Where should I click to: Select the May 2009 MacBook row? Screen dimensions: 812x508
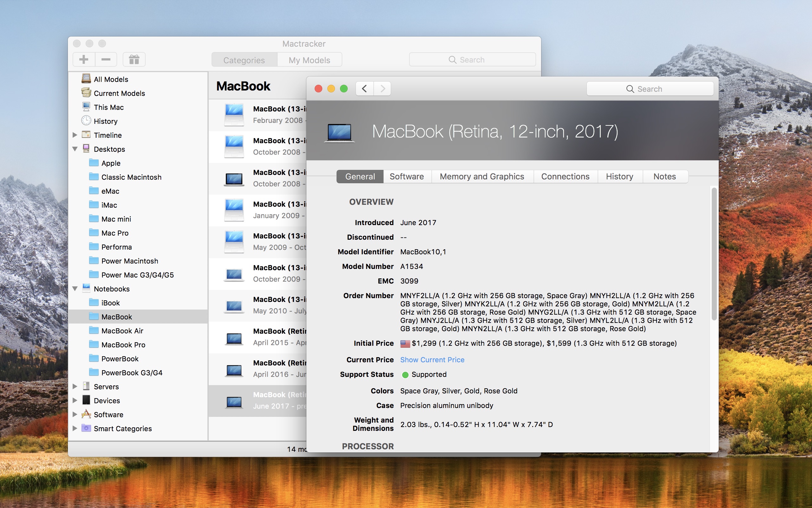click(x=258, y=242)
